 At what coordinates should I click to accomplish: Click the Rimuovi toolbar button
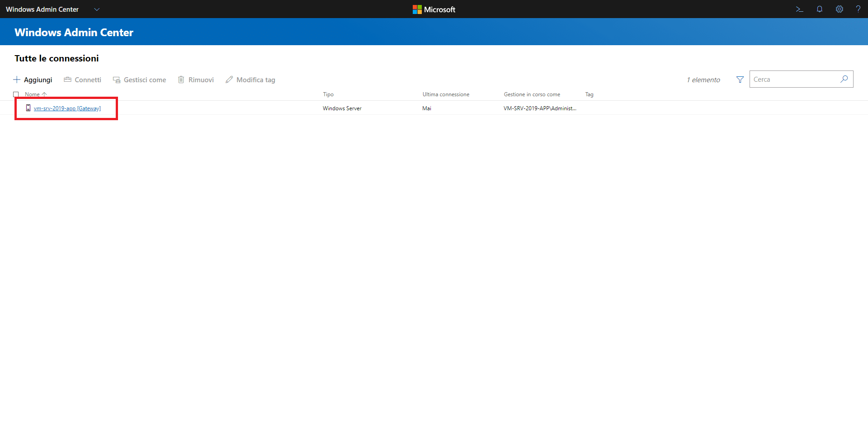(195, 80)
